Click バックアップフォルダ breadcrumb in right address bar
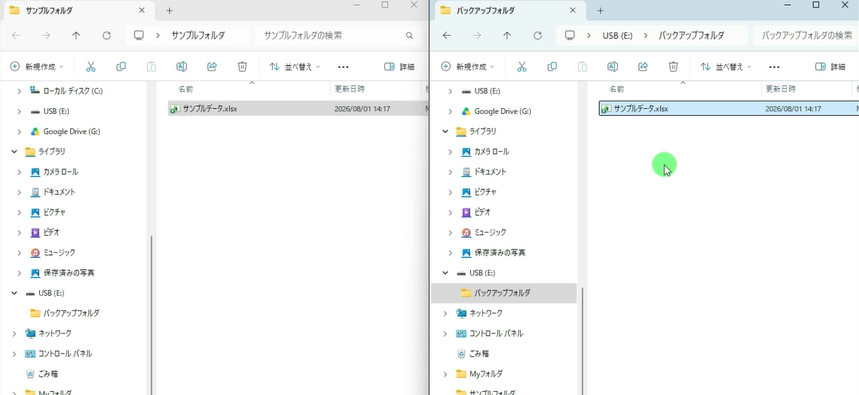This screenshot has height=395, width=859. click(690, 36)
